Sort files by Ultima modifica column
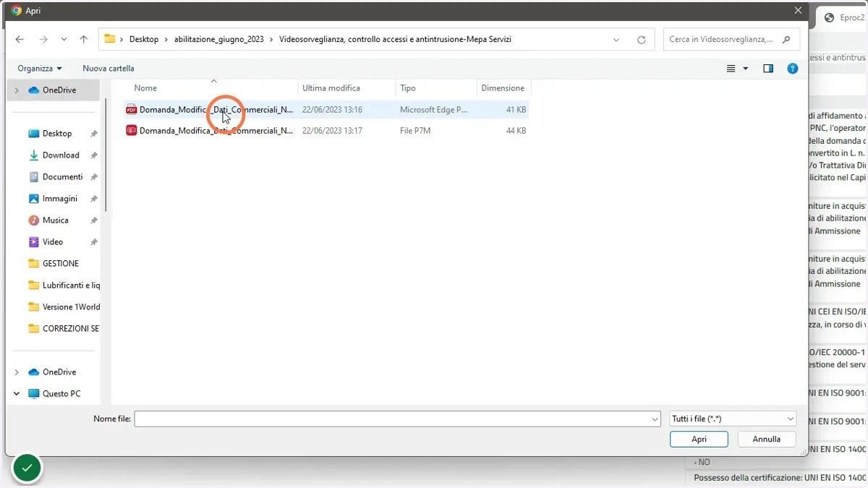The height and width of the screenshot is (488, 868). pos(331,88)
